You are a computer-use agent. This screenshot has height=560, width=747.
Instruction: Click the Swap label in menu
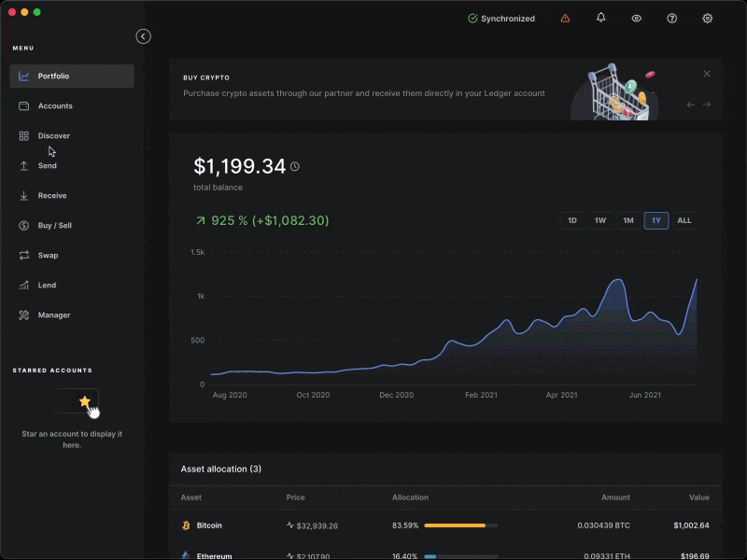point(49,255)
